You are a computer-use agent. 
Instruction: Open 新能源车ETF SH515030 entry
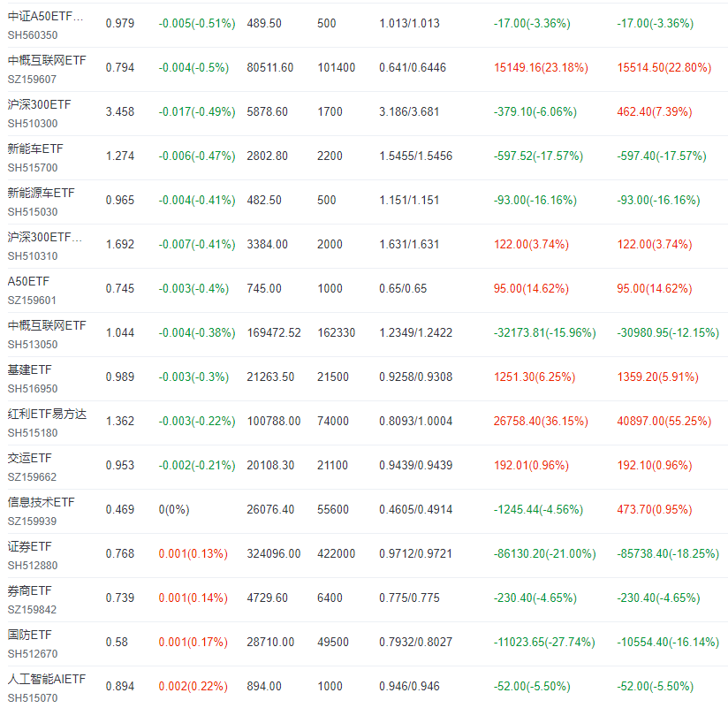coord(41,193)
